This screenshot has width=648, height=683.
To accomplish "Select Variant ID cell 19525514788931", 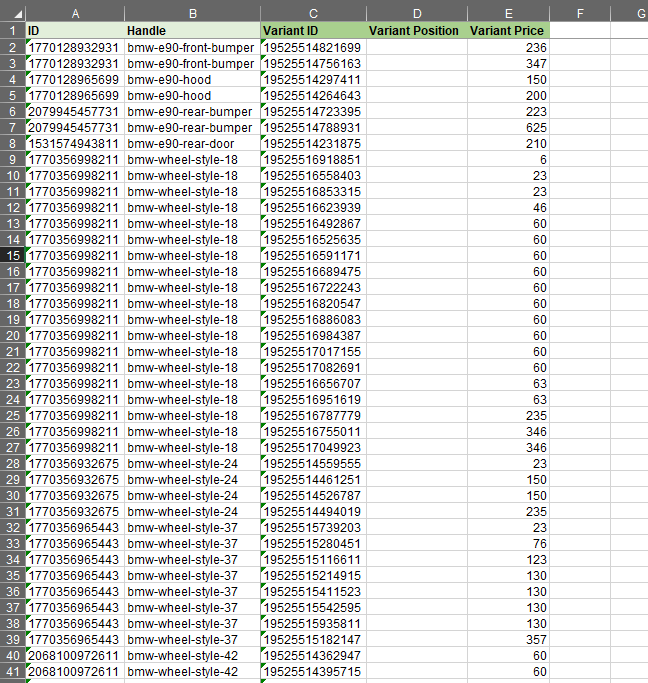I will [x=314, y=128].
